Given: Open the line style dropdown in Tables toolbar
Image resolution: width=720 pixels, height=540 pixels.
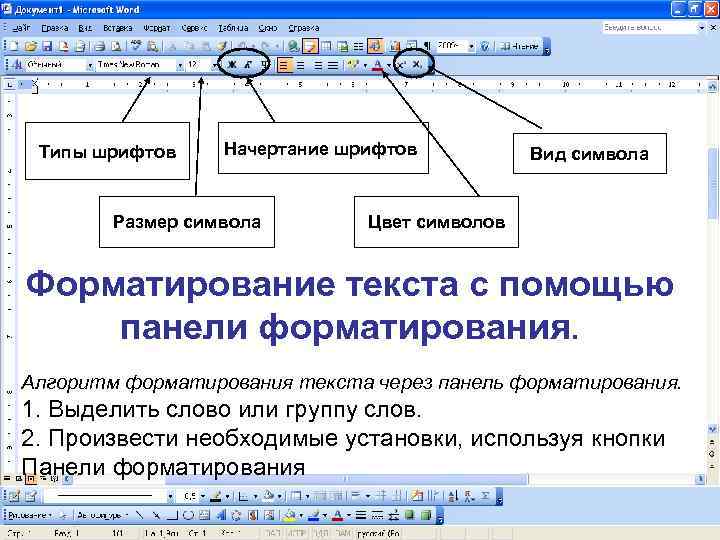Looking at the screenshot, I should click(170, 496).
